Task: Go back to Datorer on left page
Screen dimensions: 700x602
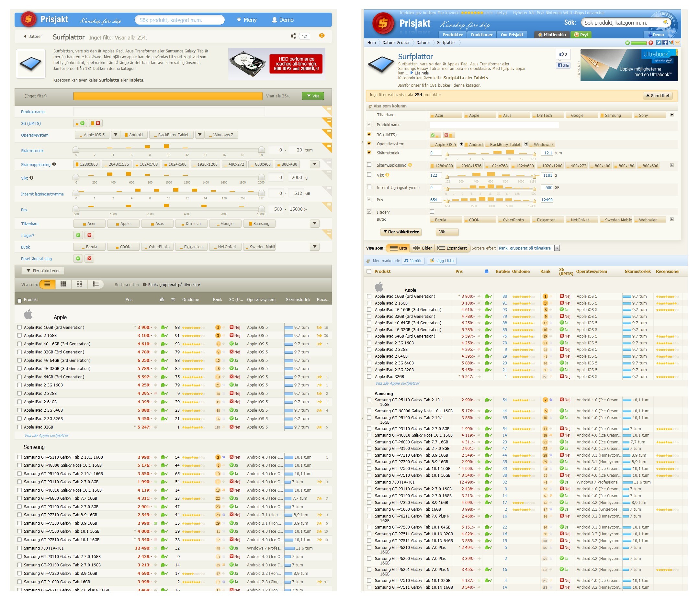Action: [x=33, y=37]
